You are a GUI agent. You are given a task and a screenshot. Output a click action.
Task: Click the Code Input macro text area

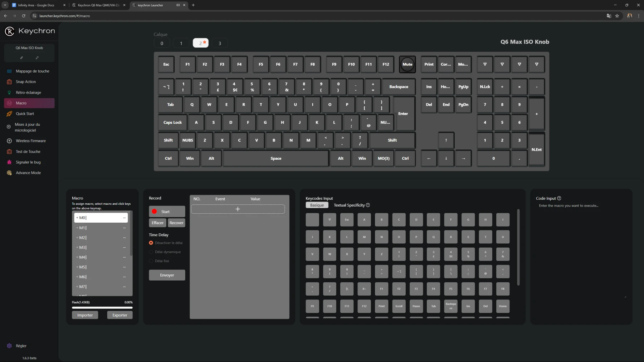581,250
